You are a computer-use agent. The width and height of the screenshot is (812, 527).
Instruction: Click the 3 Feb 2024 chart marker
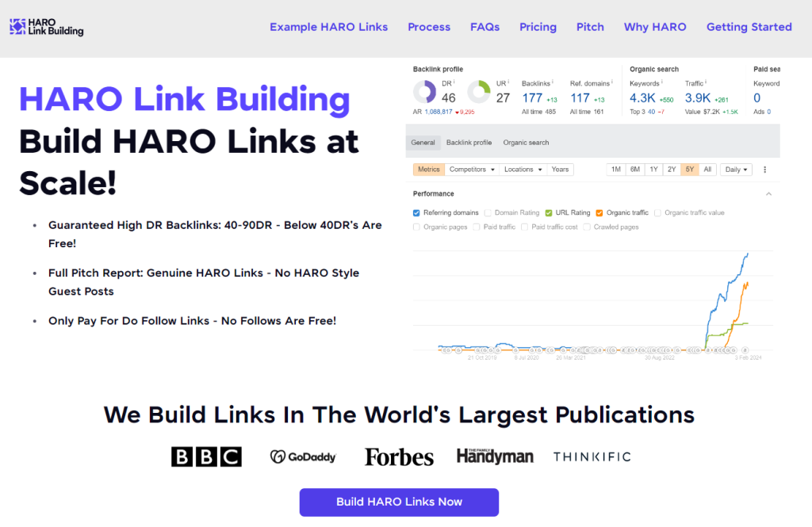[x=745, y=349]
